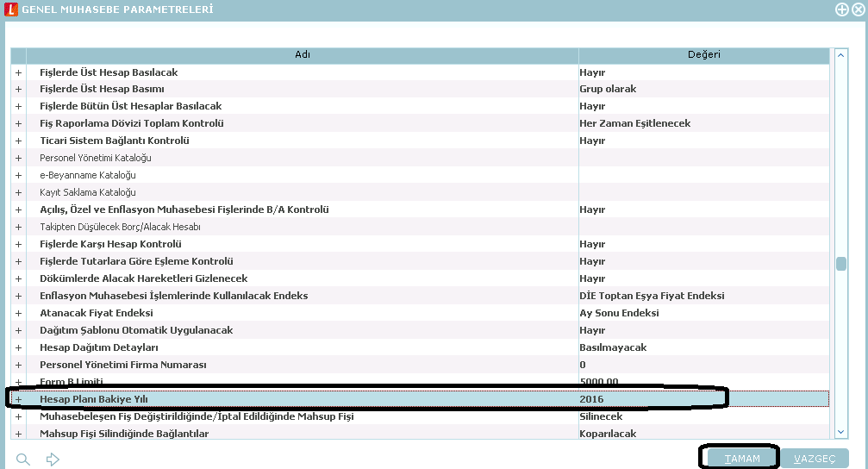Click the search magnifier icon
868x469 pixels.
pyautogui.click(x=22, y=459)
